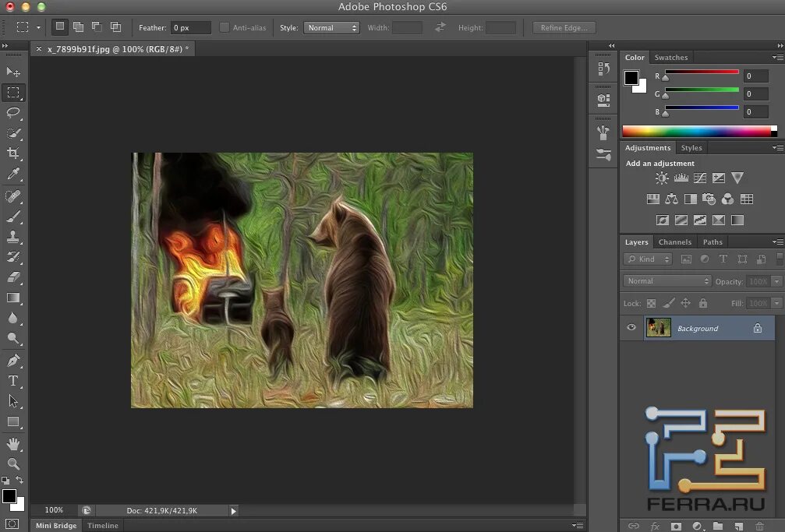Open the layer filter Kind dropdown
Screen dimensions: 785x532
648,259
